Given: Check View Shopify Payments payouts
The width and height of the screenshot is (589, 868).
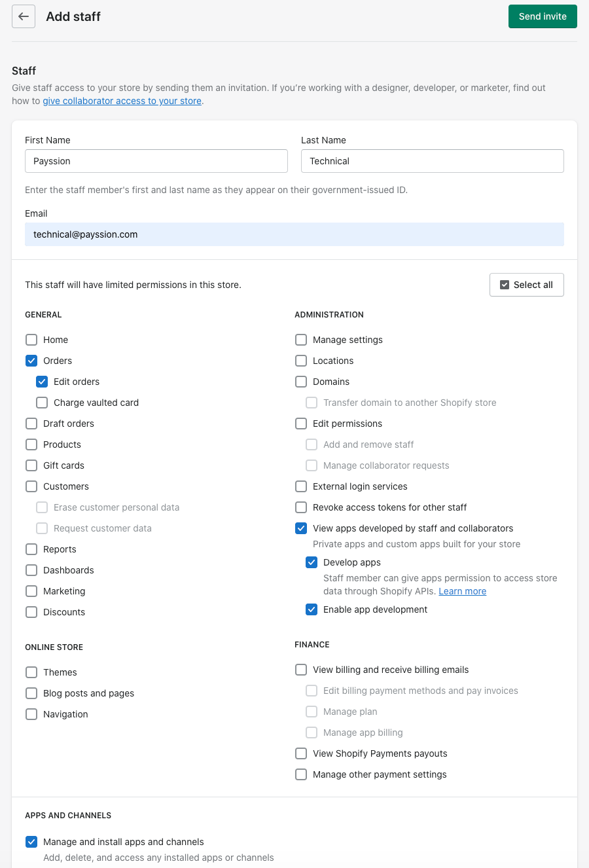Looking at the screenshot, I should 300,753.
